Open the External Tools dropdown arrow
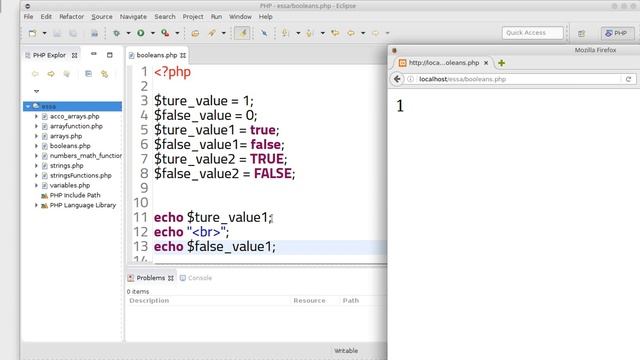 [x=177, y=33]
